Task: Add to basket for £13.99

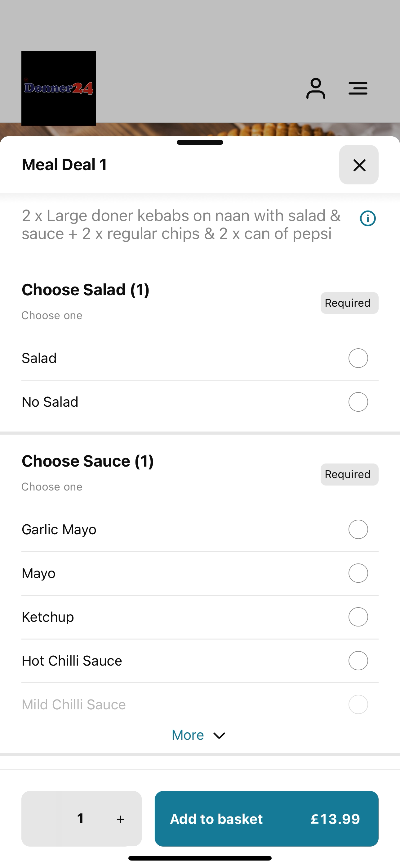Action: 266,819
